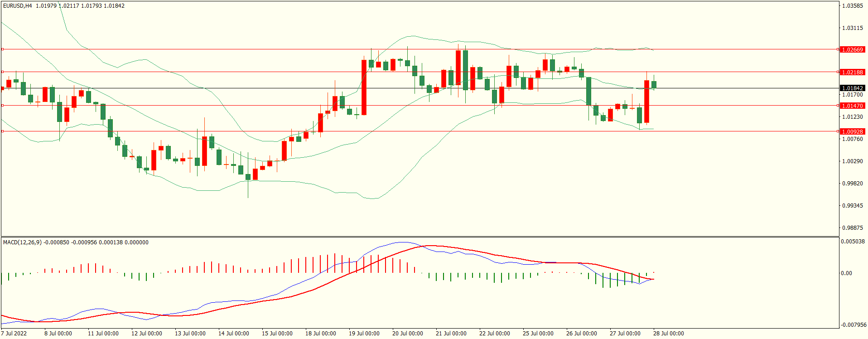Viewport: 868px width, 339px height.
Task: Select the 1.02188 red price level tag
Action: click(852, 72)
